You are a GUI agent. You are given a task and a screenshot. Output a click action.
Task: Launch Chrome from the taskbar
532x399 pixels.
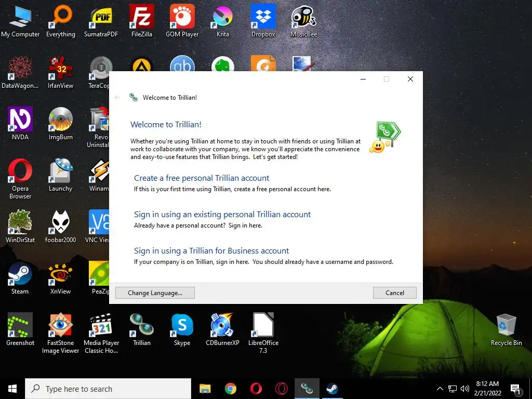(230, 389)
